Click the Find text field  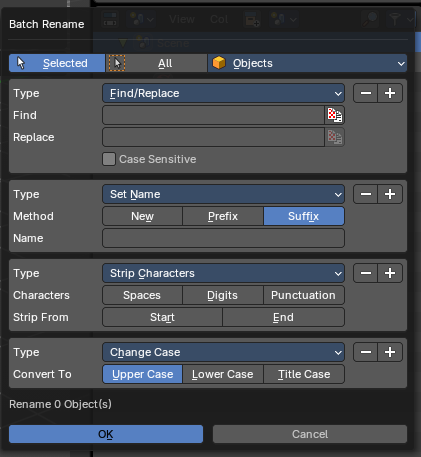click(213, 115)
